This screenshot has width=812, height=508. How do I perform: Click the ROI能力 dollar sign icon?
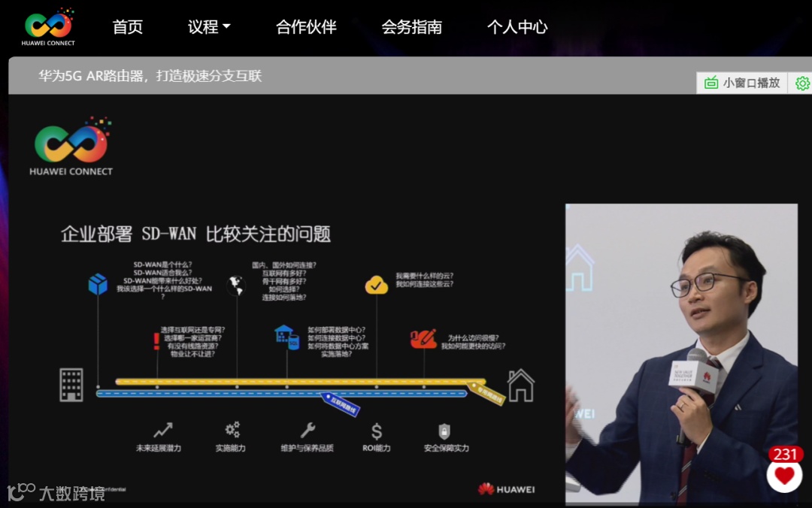pyautogui.click(x=377, y=431)
